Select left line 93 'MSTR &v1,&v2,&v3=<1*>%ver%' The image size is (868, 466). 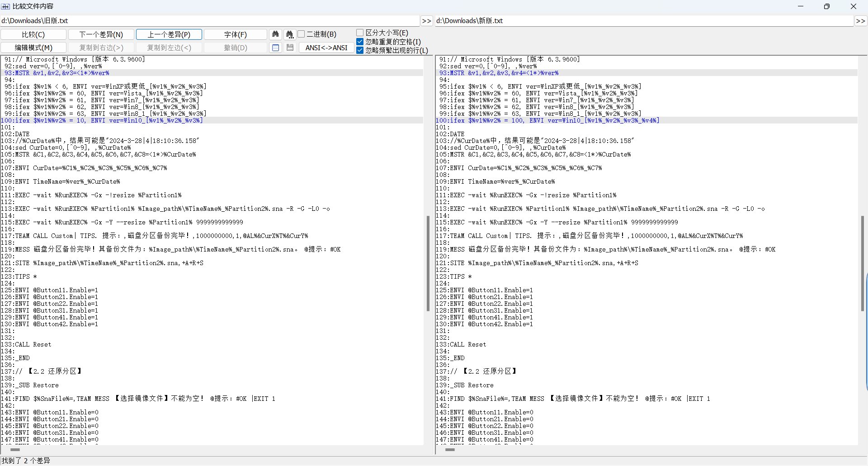tap(212, 73)
